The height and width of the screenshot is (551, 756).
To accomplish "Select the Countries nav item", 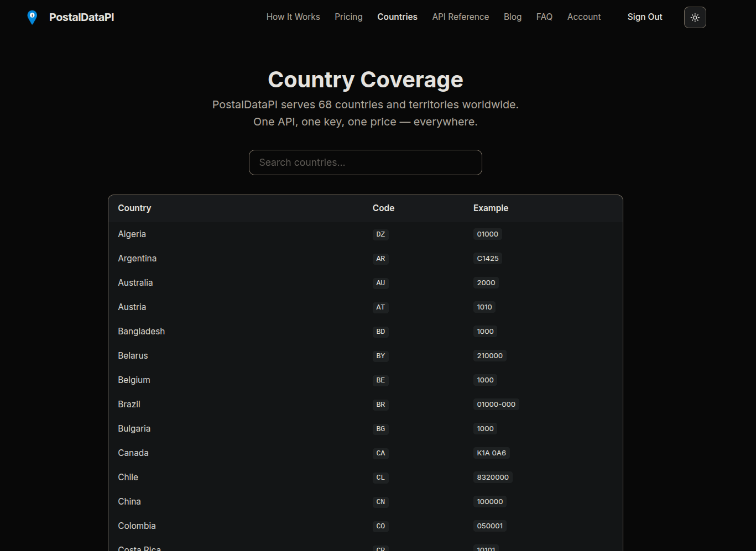I will click(397, 17).
